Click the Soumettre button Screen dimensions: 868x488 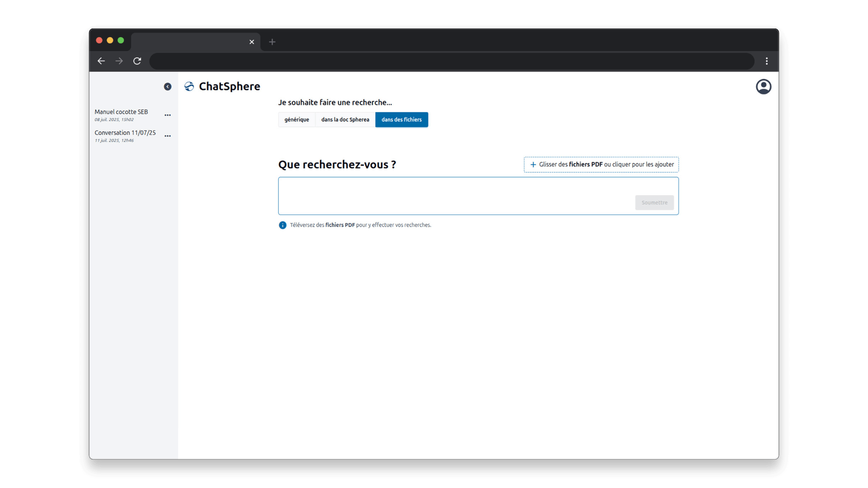(654, 202)
